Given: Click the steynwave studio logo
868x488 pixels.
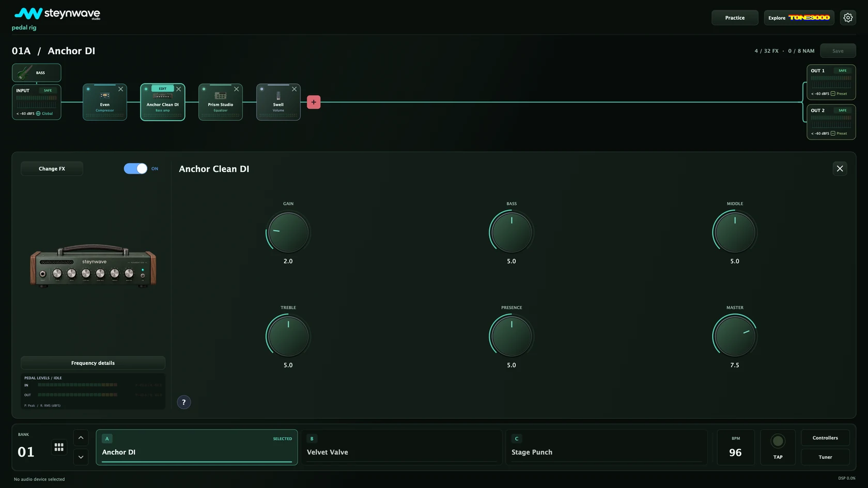Looking at the screenshot, I should [x=57, y=14].
